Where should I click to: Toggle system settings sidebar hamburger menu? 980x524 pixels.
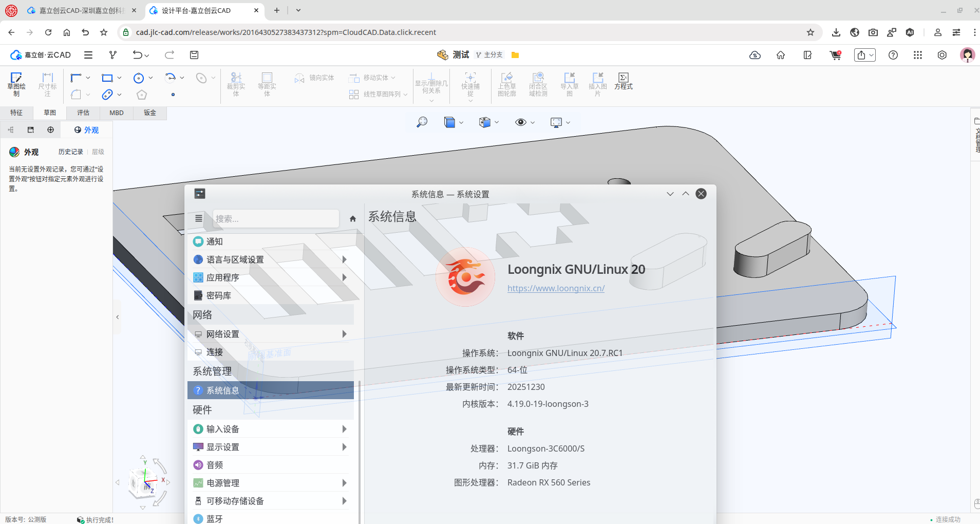pos(199,219)
